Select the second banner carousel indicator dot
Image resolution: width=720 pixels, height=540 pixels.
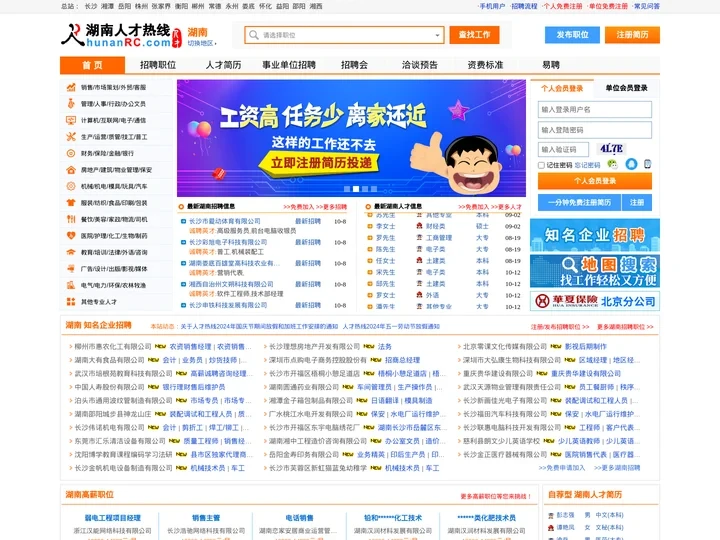coord(356,189)
